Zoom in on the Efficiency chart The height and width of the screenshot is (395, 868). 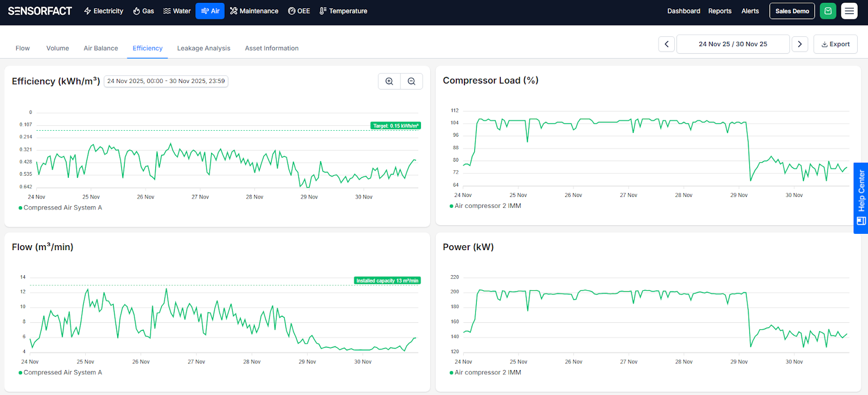(389, 81)
